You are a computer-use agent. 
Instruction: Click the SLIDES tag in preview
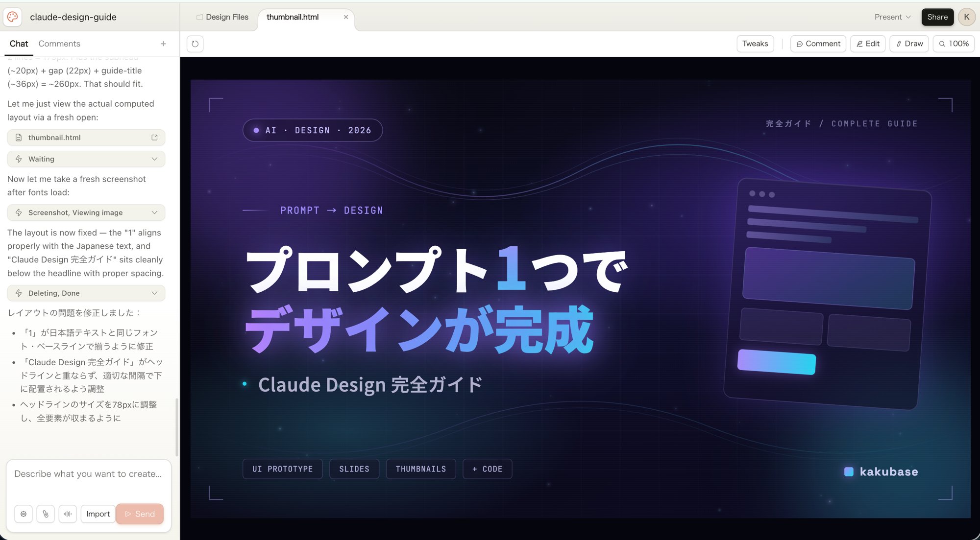click(354, 469)
